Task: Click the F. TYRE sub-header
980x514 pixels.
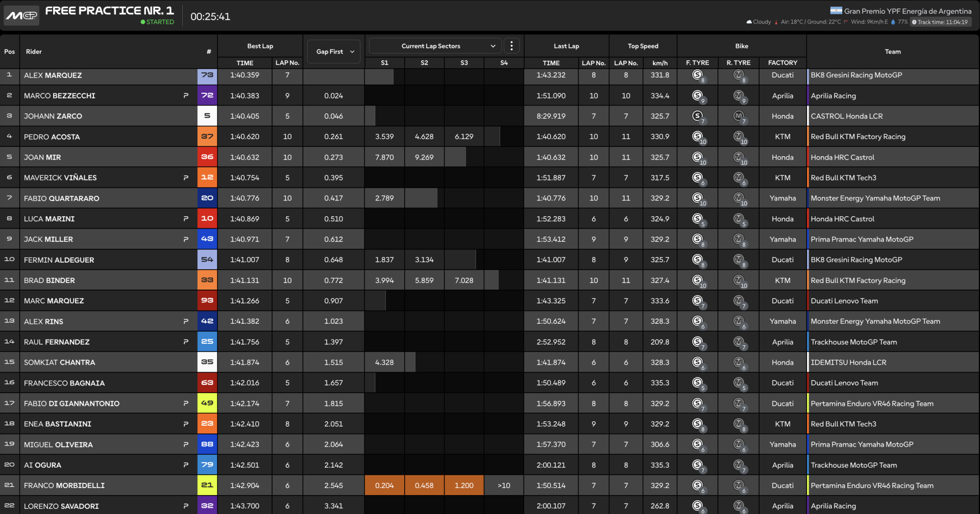Action: (698, 63)
